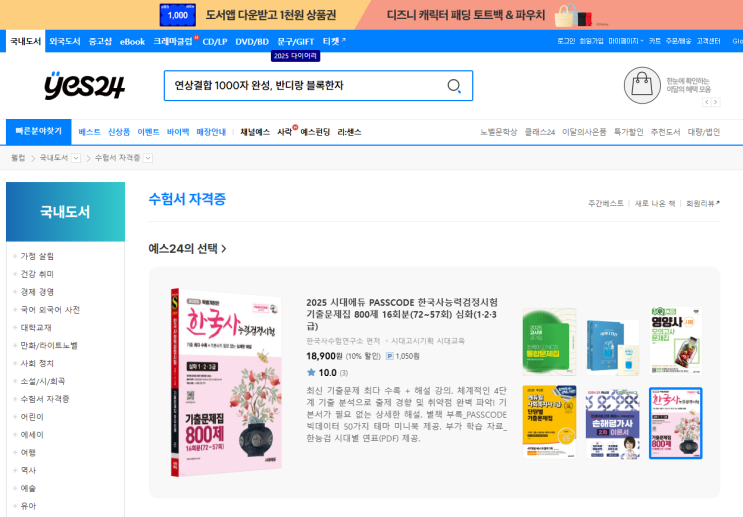743x517 pixels.
Task: Open the 티켓 external link tab
Action: pyautogui.click(x=334, y=41)
